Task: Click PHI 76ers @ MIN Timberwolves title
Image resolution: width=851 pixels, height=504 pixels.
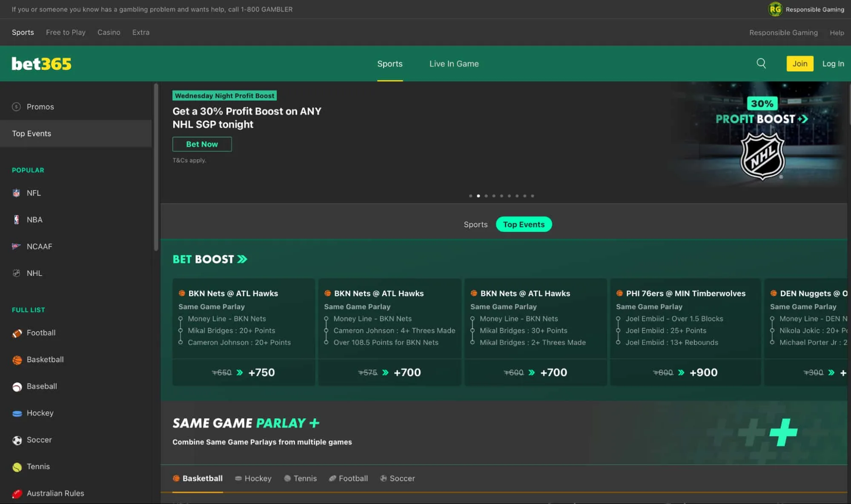Action: [685, 293]
